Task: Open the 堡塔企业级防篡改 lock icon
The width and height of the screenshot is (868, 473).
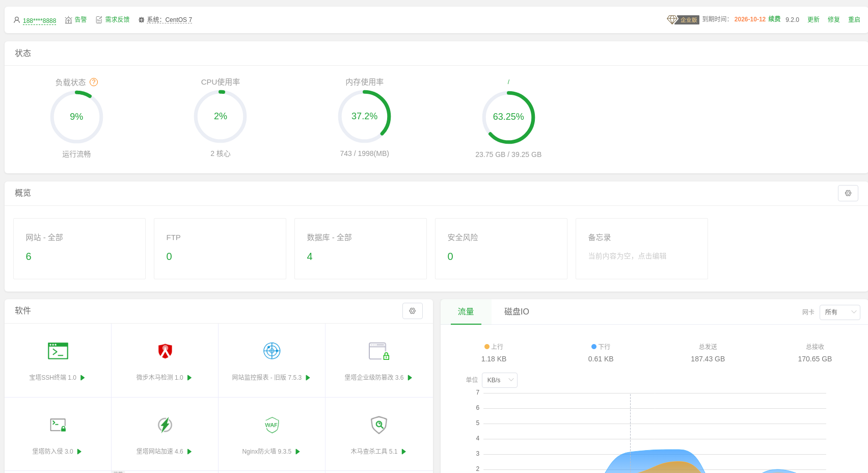Action: tap(379, 351)
